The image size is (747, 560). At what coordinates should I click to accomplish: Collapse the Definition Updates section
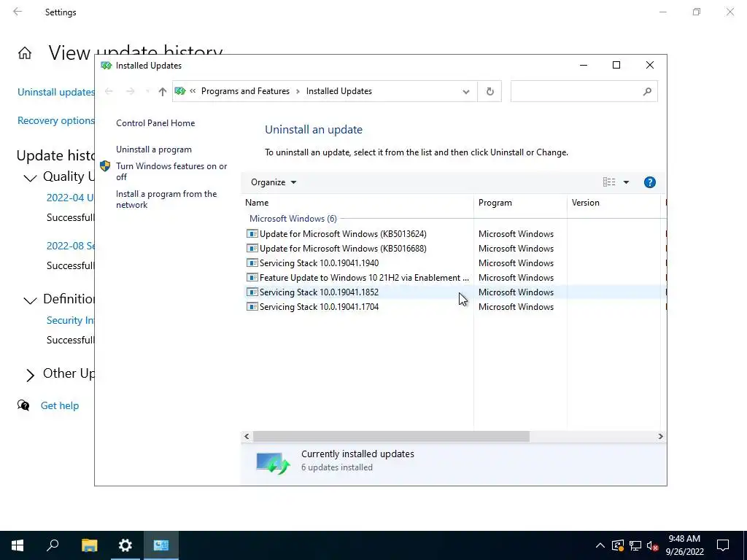click(30, 300)
